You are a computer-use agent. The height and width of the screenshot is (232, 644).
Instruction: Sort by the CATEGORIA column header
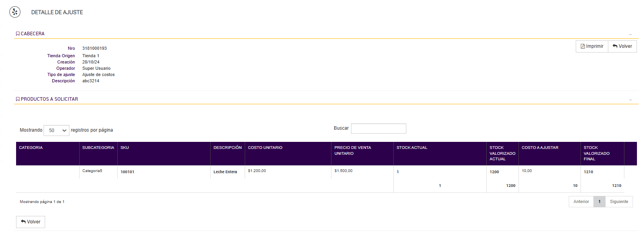tap(47, 154)
